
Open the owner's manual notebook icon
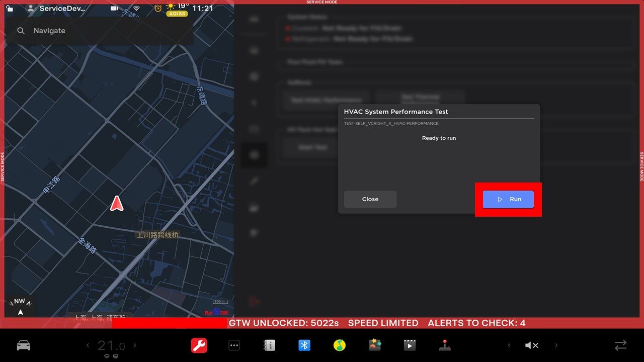269,345
